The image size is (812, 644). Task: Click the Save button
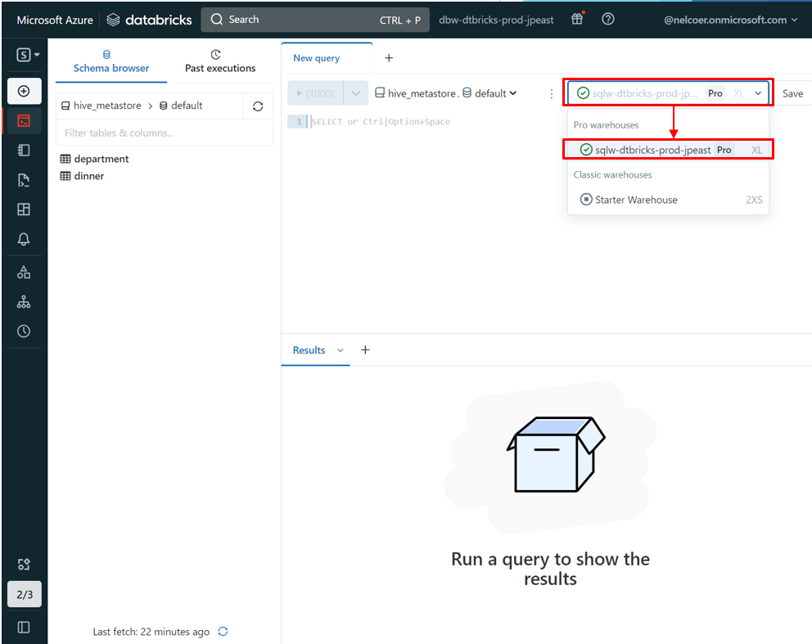click(x=792, y=94)
